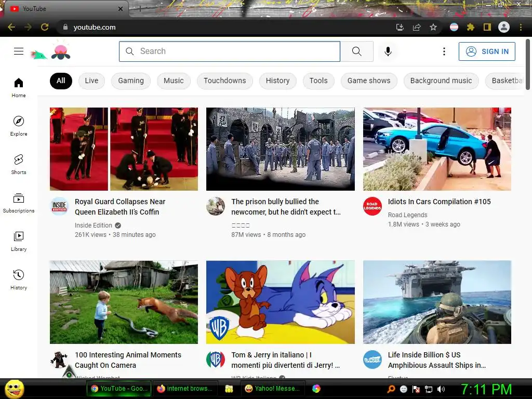Open Inside Edition channel avatar

click(59, 206)
